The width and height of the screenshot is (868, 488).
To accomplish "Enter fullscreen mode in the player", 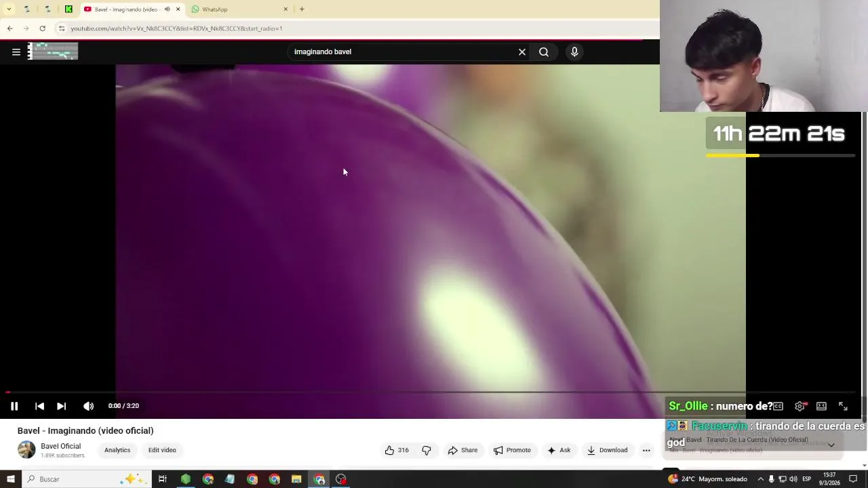I will (843, 406).
